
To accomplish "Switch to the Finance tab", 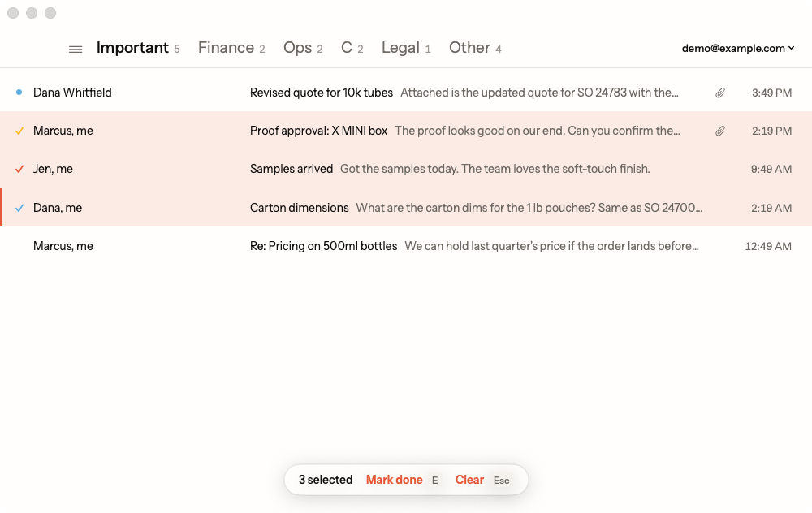I will [231, 48].
